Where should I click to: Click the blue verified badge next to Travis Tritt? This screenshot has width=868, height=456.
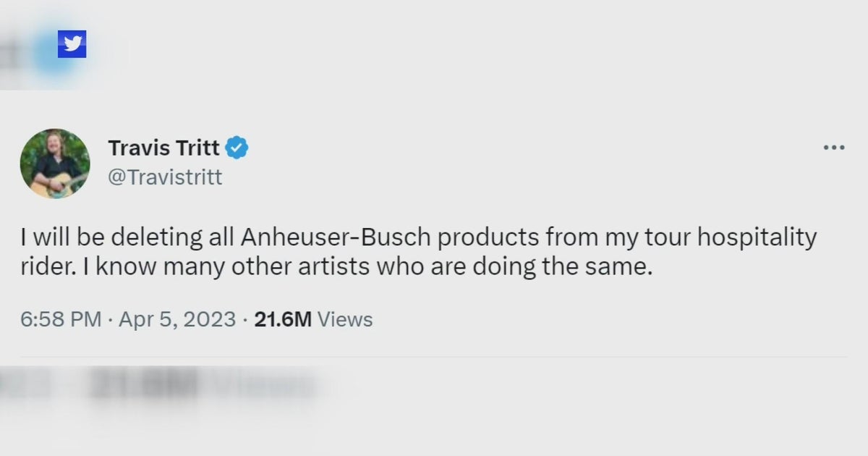[237, 147]
